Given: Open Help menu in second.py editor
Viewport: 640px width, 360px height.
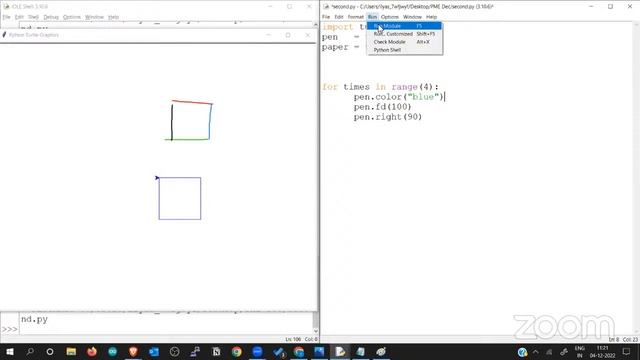Looking at the screenshot, I should 431,17.
